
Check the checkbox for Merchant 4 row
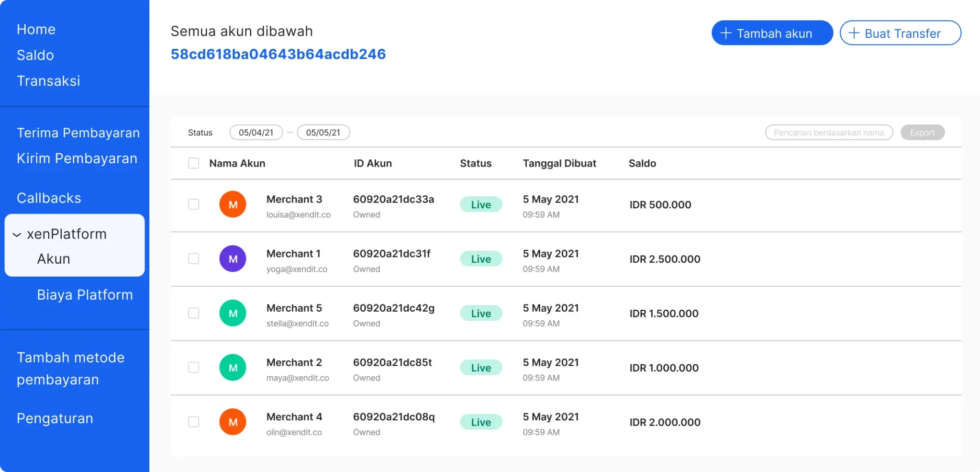tap(194, 422)
